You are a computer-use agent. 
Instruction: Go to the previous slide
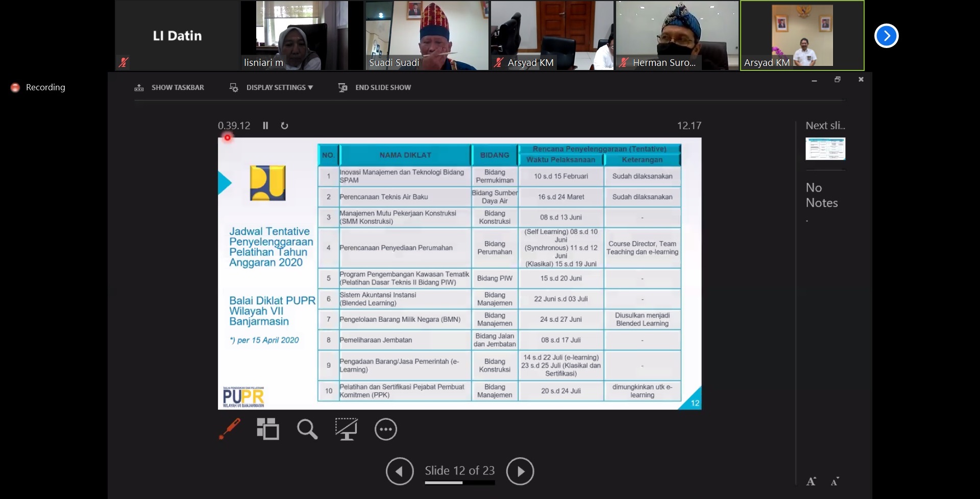pos(400,471)
